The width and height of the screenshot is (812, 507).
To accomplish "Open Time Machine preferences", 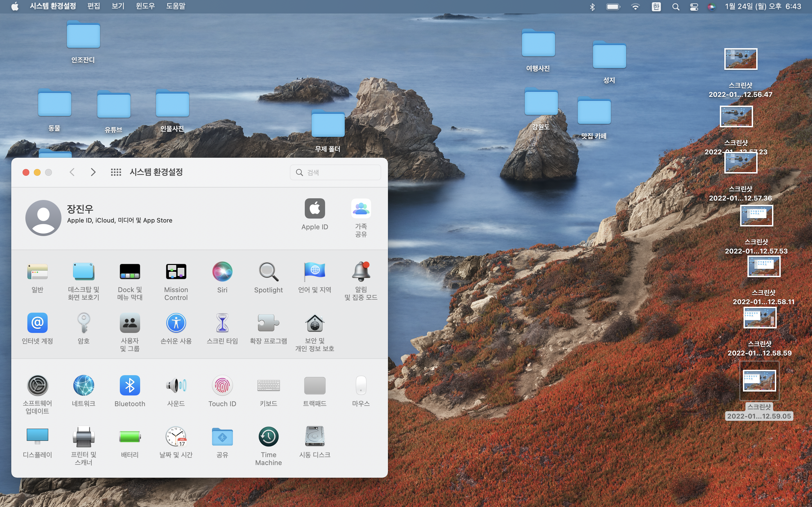I will (268, 437).
